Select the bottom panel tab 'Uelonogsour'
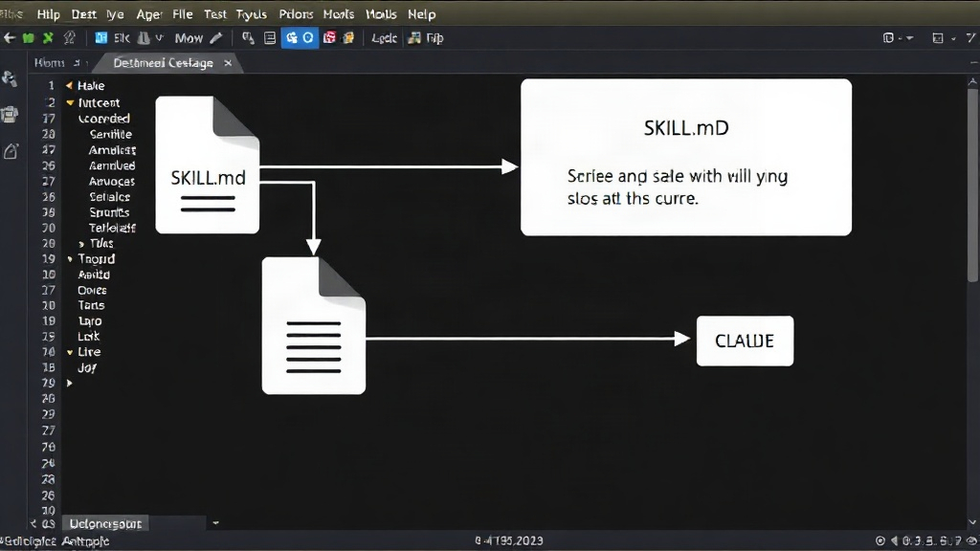This screenshot has width=980, height=551. pos(105,523)
